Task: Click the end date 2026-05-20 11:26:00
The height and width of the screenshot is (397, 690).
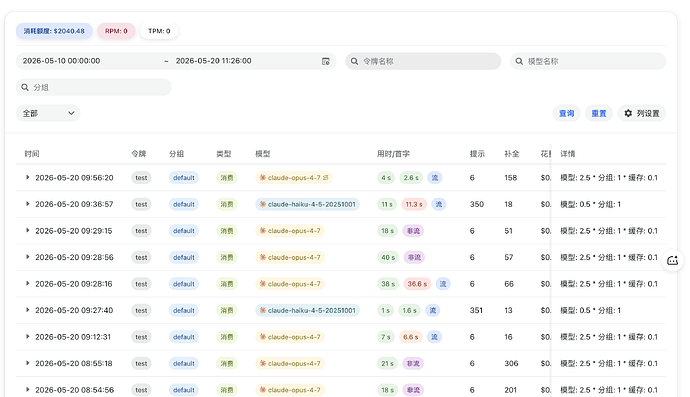Action: tap(213, 61)
